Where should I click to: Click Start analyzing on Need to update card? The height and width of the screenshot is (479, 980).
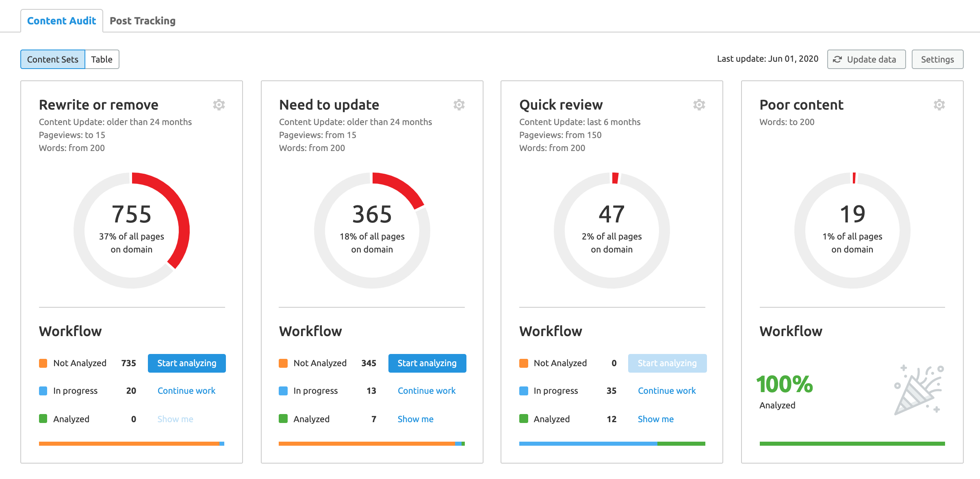[x=427, y=363]
